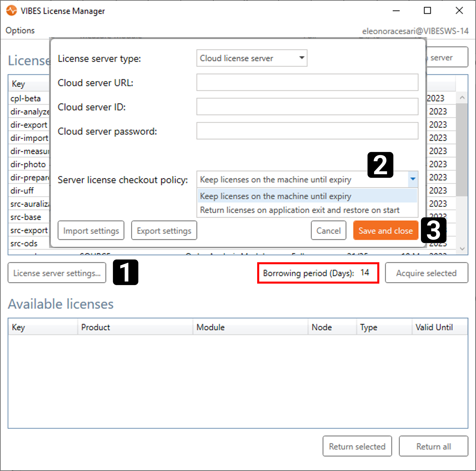Close the VIBES License Manager window

(459, 10)
